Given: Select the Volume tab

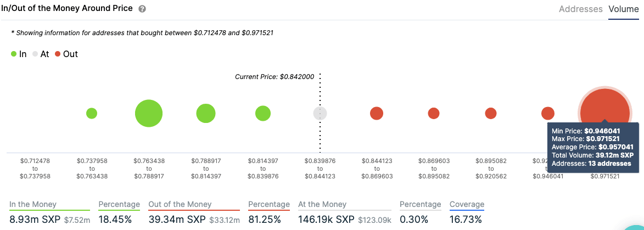Looking at the screenshot, I should pos(623,9).
